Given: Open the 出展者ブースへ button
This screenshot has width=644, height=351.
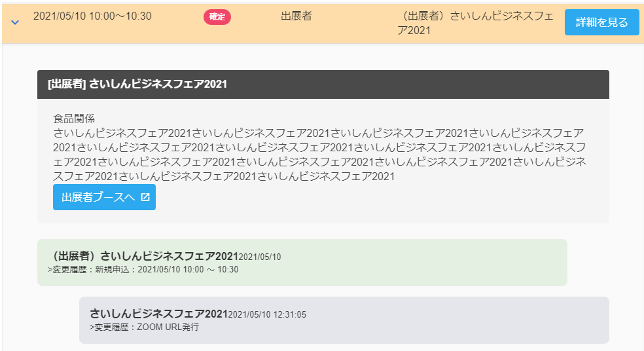Looking at the screenshot, I should click(x=97, y=197).
